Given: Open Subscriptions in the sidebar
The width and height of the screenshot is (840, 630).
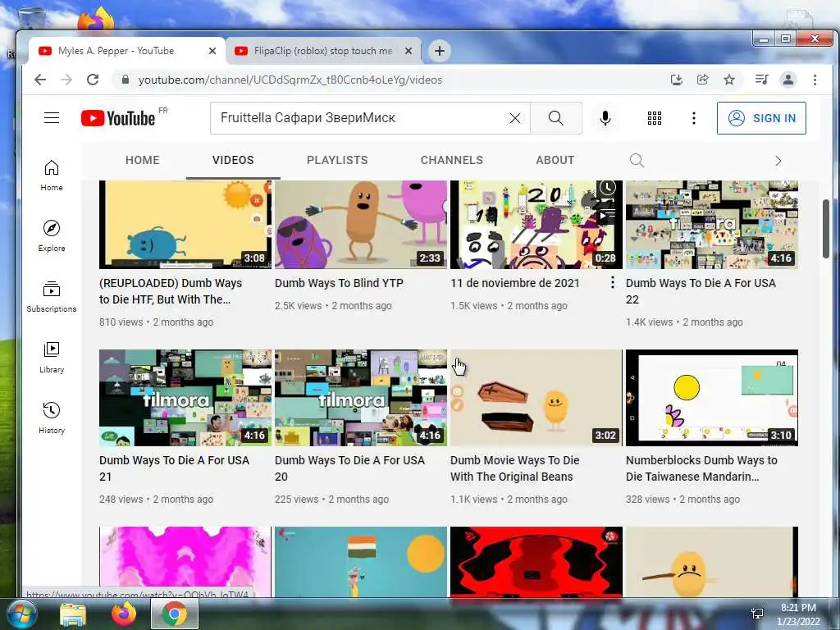Looking at the screenshot, I should click(52, 297).
